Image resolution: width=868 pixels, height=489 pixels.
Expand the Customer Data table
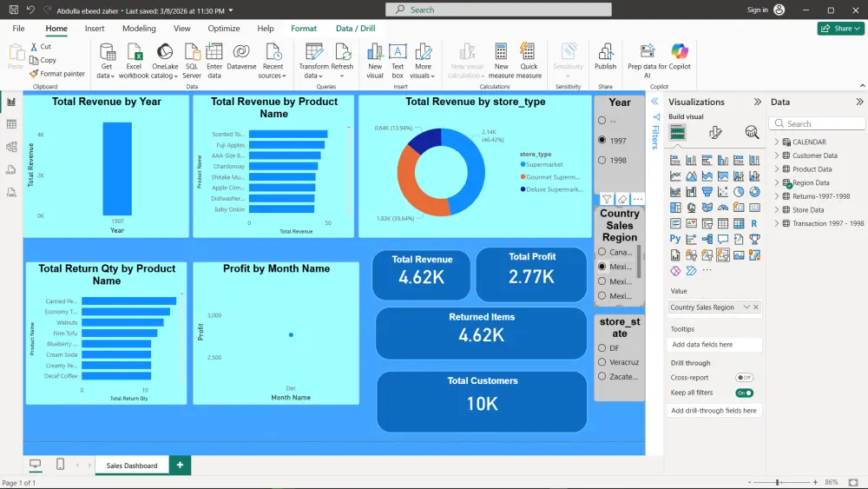click(777, 155)
